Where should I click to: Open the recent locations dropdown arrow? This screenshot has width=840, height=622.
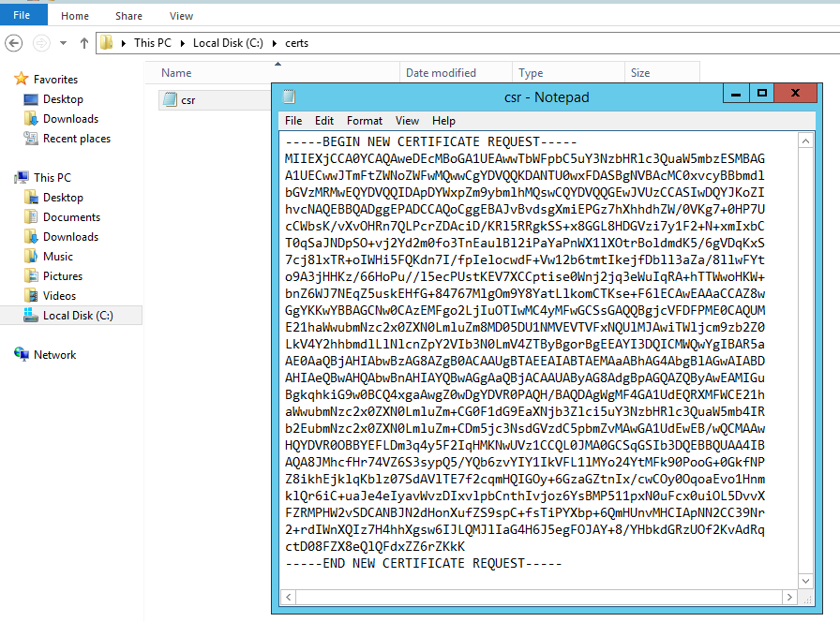pos(65,43)
